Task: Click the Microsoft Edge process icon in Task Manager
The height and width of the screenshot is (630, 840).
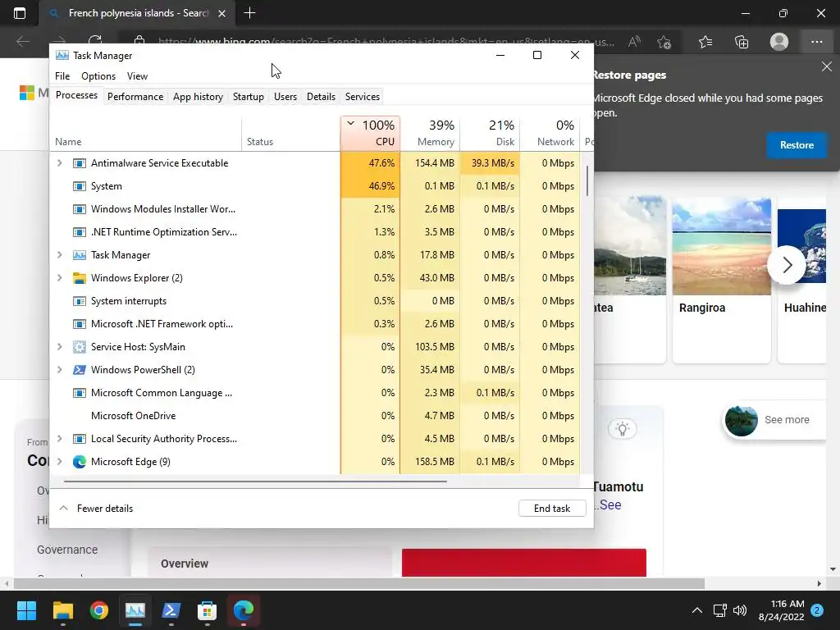Action: 80,462
